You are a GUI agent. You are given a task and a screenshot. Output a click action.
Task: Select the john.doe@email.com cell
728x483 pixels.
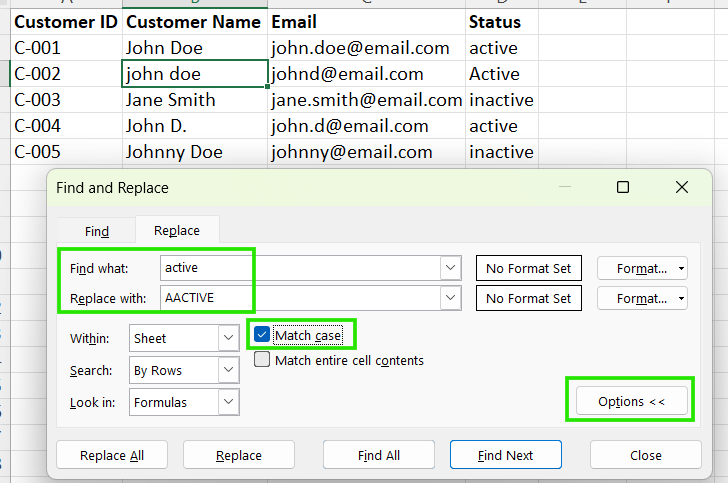pos(366,48)
